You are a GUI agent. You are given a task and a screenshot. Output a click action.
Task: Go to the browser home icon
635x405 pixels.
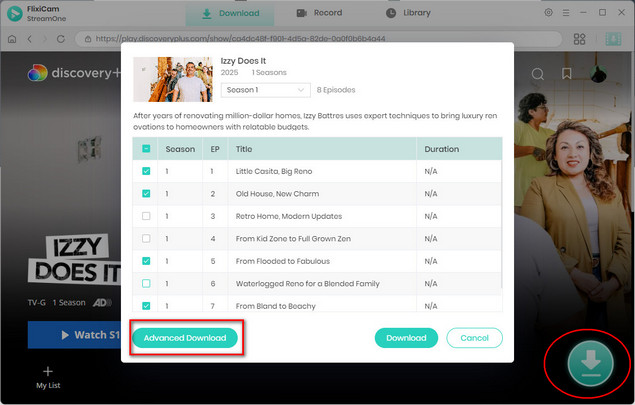12,39
